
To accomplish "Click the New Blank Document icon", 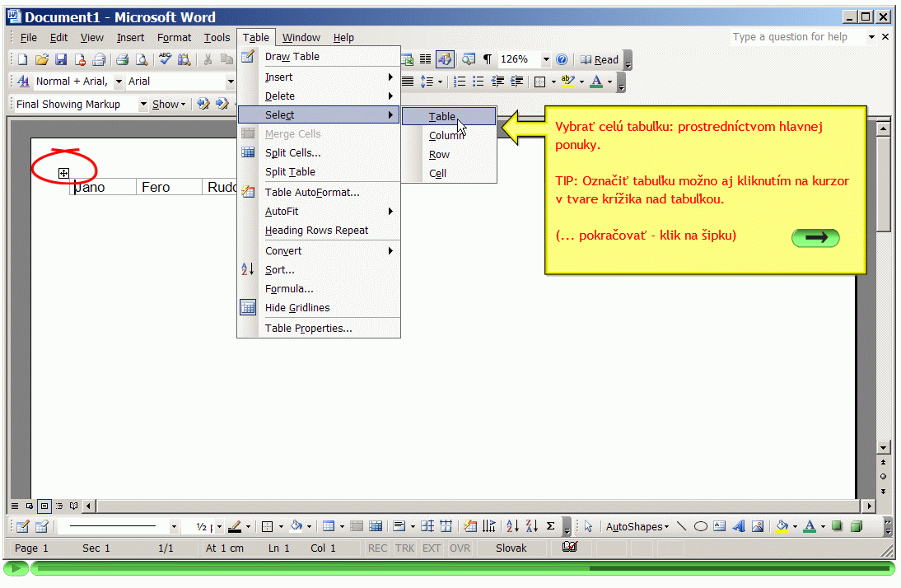I will point(22,59).
